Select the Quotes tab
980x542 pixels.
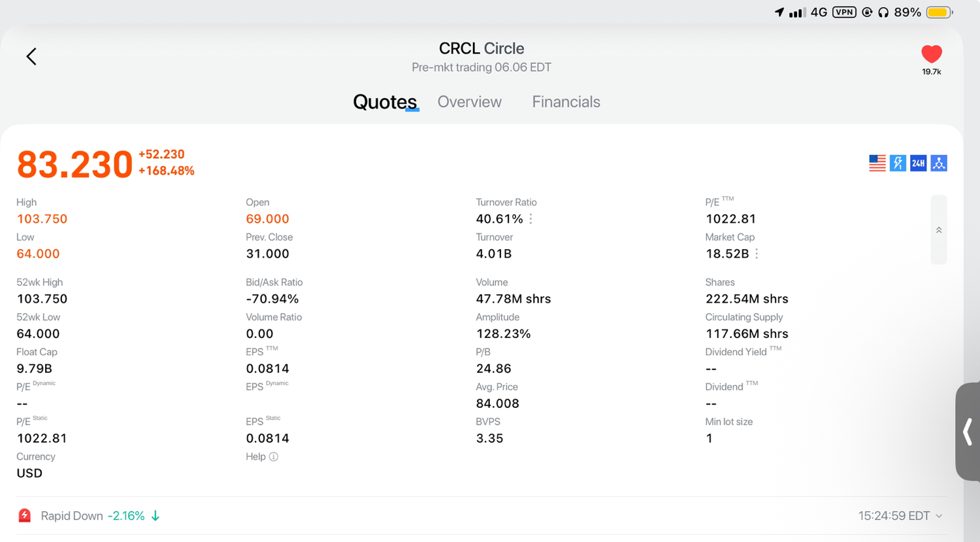coord(385,102)
